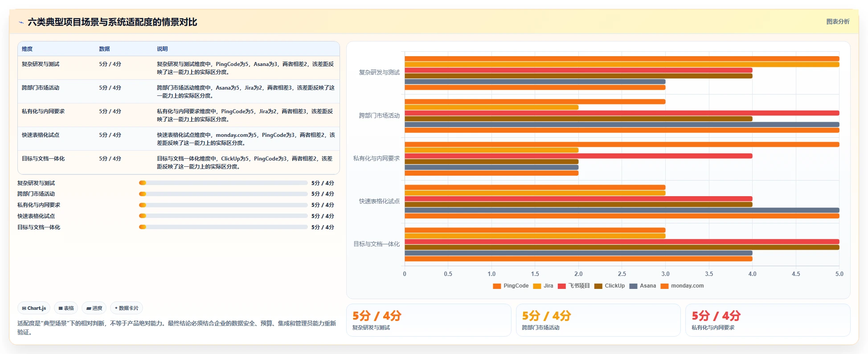
Task: Click the gray Asana bar in 复杂研发与测试 group
Action: tap(535, 82)
